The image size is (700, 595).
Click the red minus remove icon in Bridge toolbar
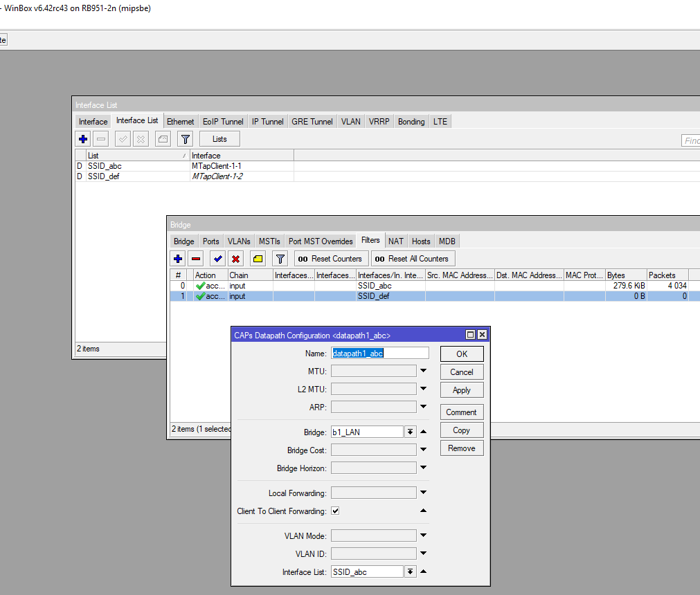197,259
